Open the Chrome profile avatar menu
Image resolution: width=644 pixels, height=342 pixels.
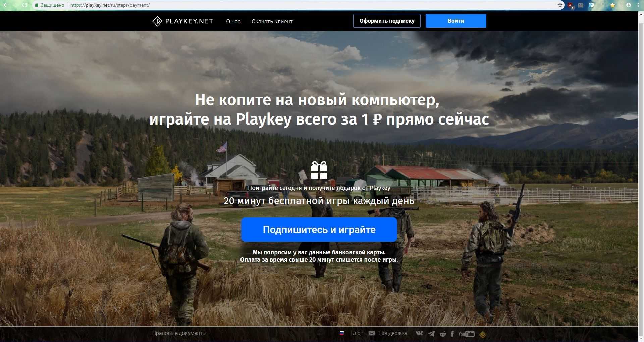(x=629, y=5)
